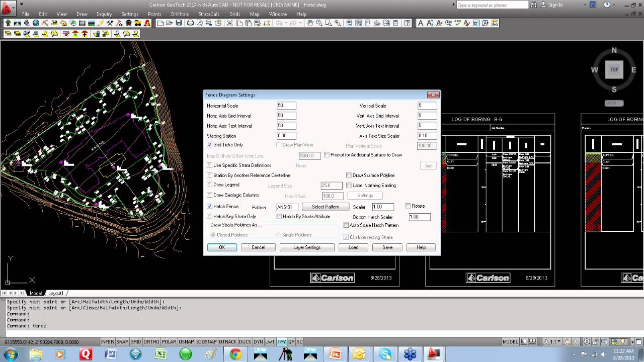Click the red mine cart toolbar icon
This screenshot has width=644, height=362.
point(128,23)
